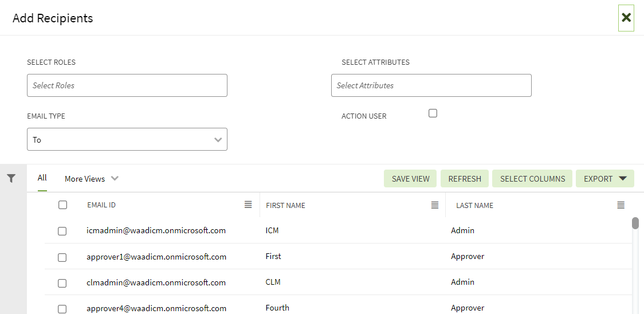The height and width of the screenshot is (314, 644).
Task: Refresh the recipients grid
Action: coord(465,179)
